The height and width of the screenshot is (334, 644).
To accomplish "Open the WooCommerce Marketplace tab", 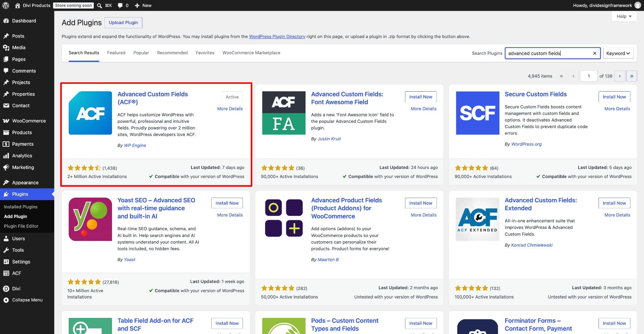I will click(251, 53).
